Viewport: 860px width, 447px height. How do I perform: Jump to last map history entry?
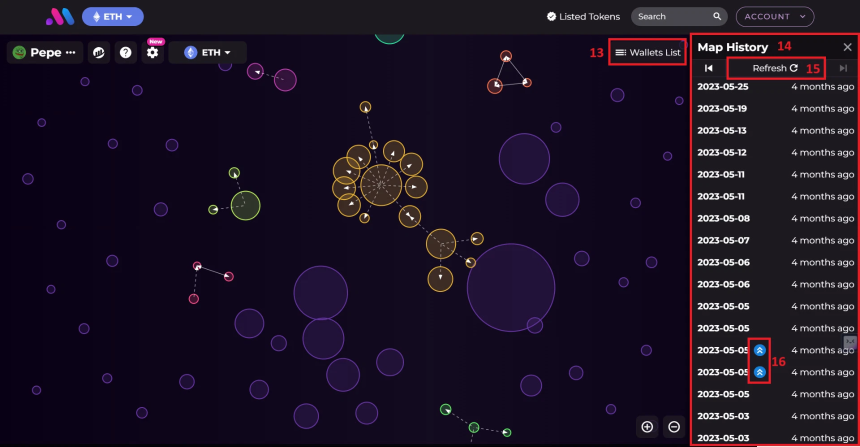[x=843, y=68]
